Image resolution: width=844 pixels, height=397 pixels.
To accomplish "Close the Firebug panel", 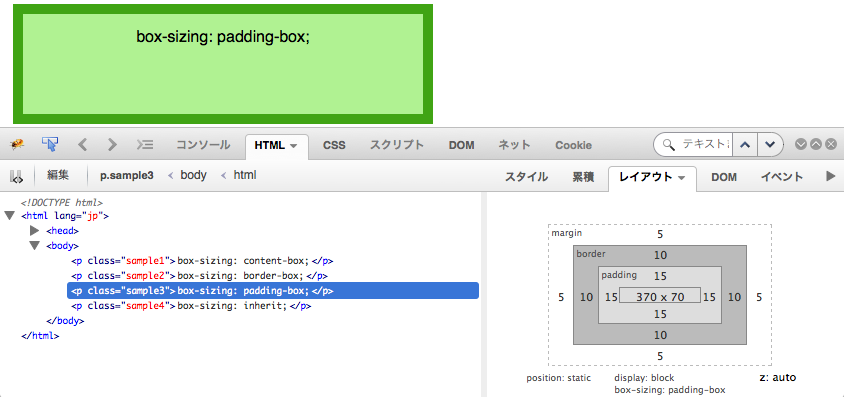I will (831, 144).
